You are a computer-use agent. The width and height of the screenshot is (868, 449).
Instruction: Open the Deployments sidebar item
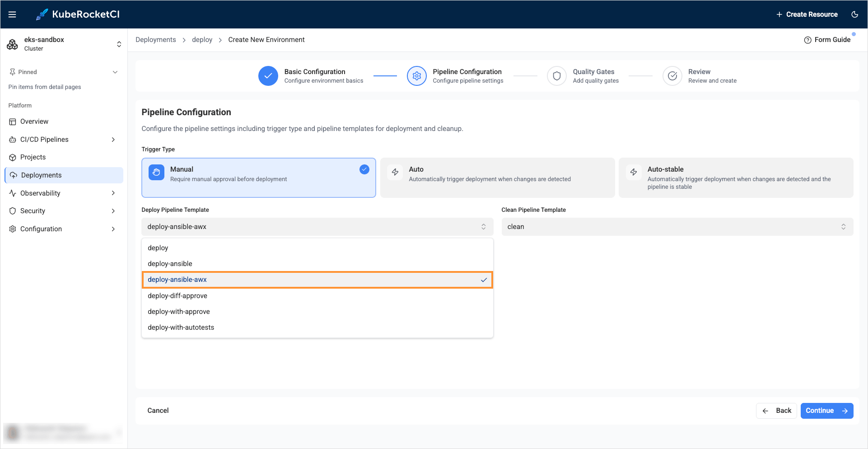64,175
